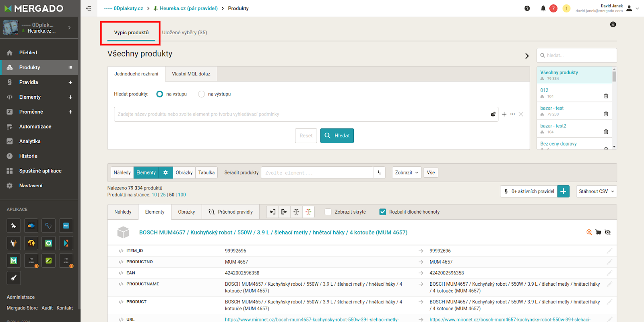Click the blue plus button next to aktivních pravidel
The height and width of the screenshot is (322, 644).
coord(563,191)
